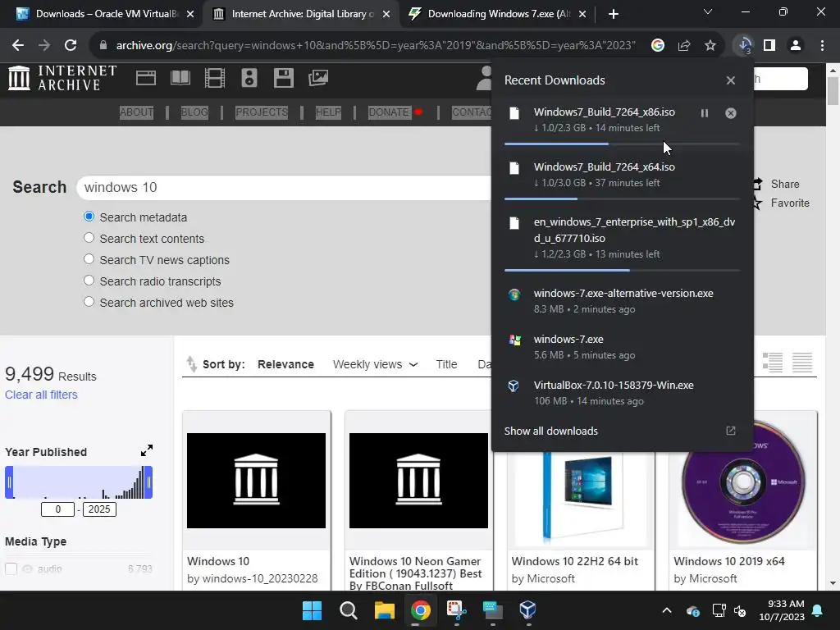Go back to previous page
This screenshot has height=630, width=840.
18,46
